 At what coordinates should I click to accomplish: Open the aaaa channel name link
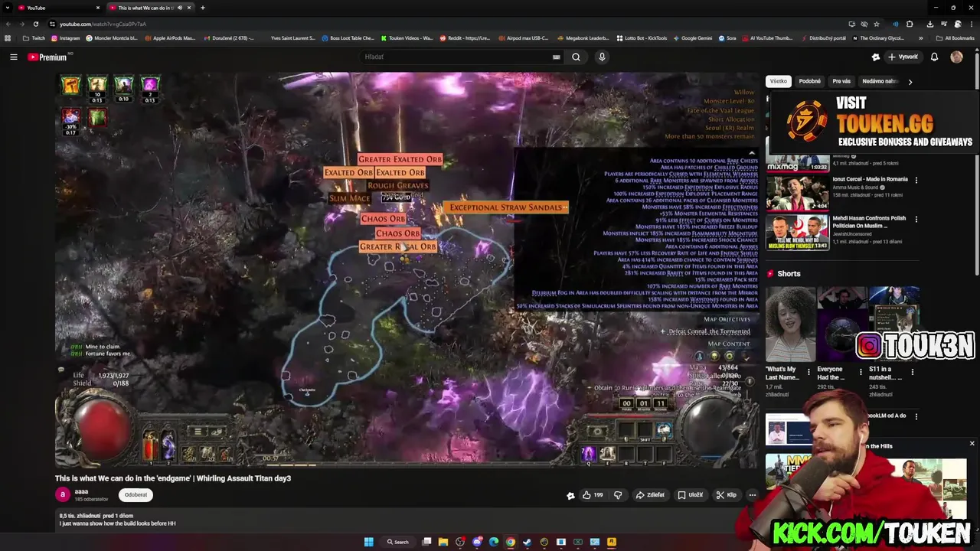pyautogui.click(x=81, y=491)
